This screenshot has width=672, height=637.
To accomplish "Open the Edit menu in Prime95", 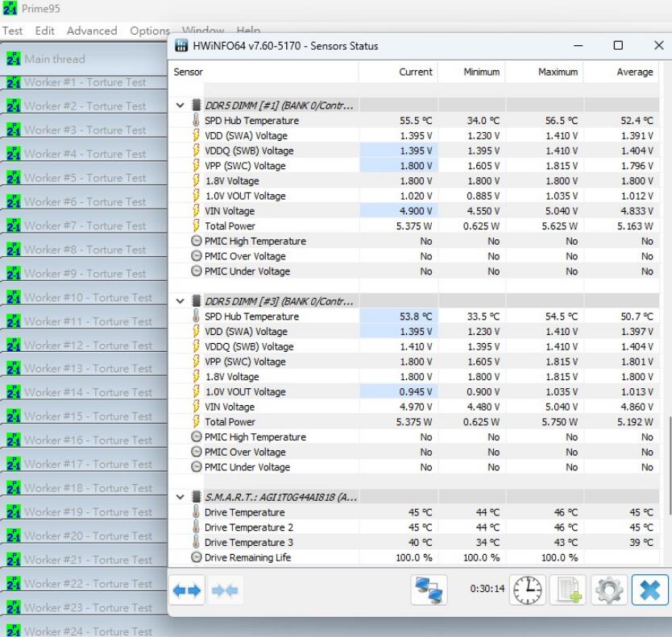I will pyautogui.click(x=45, y=31).
